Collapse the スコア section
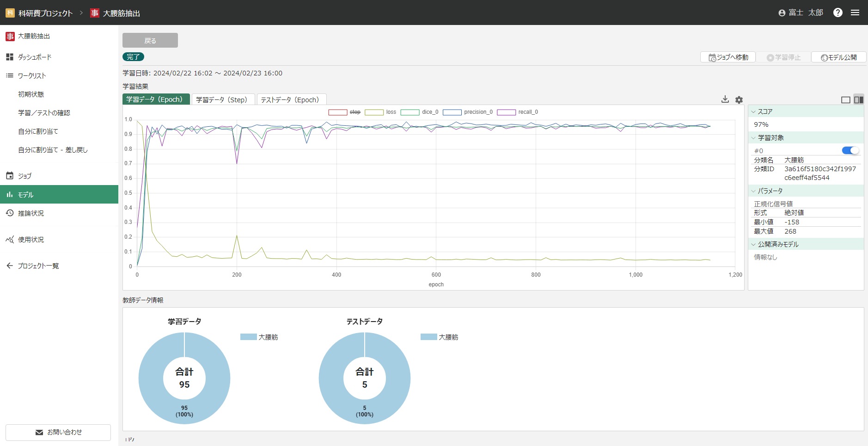The width and height of the screenshot is (868, 446). 754,111
